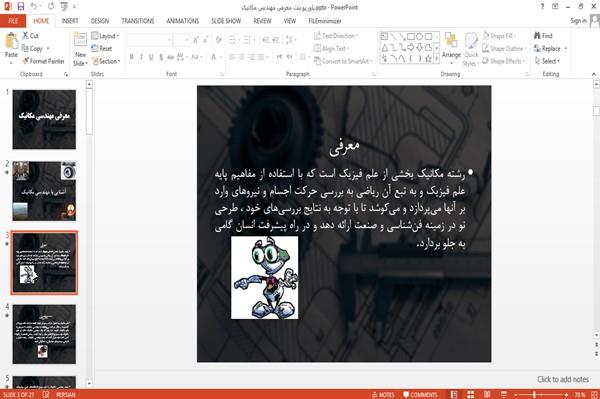Viewport: 600px width, 399px height.
Task: Decrease font size
Action: click(206, 40)
